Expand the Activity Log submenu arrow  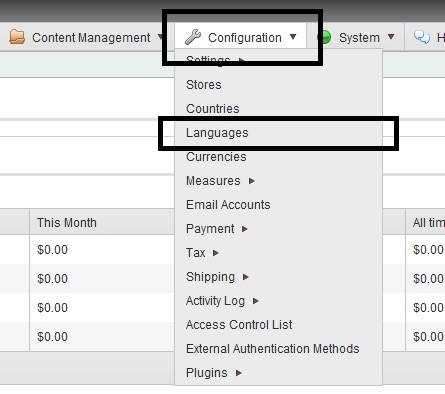(256, 301)
